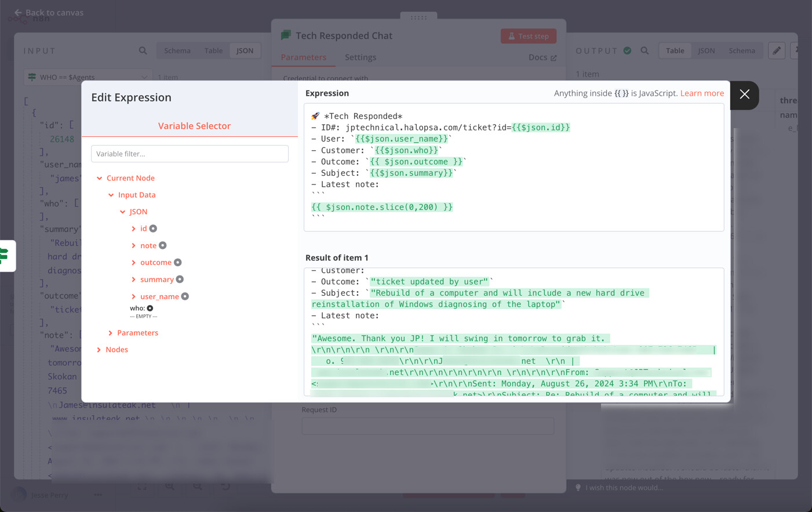Collapse the Current Node tree item

pos(100,178)
